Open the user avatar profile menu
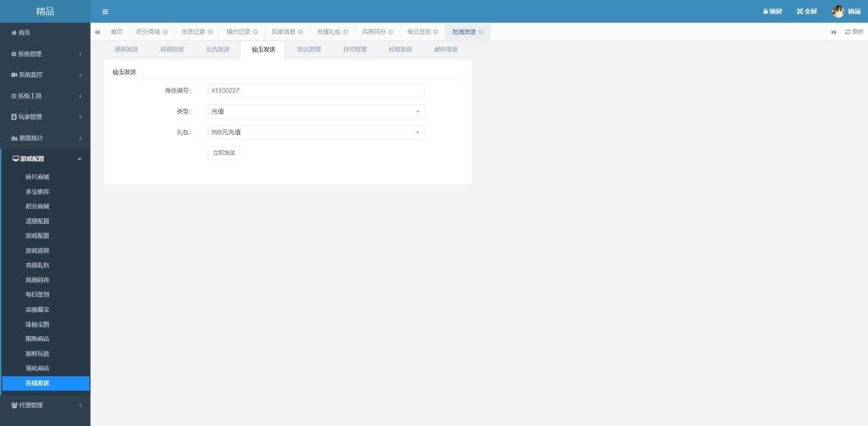 point(838,12)
